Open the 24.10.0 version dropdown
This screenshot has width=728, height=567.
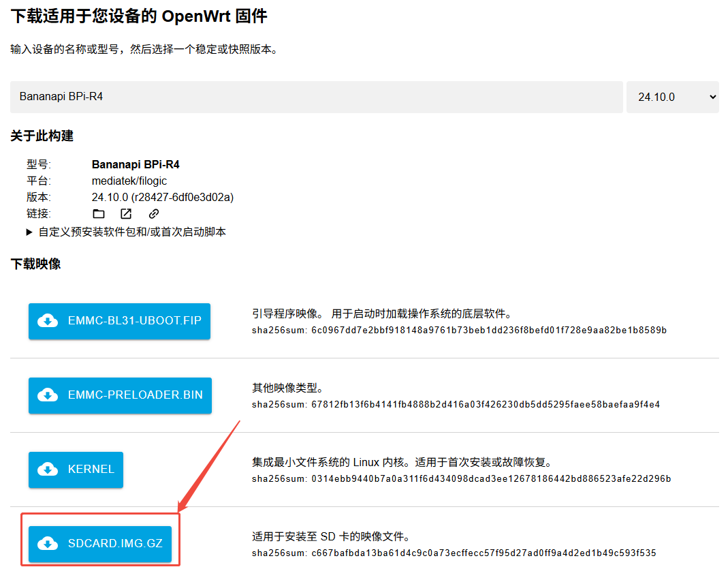(672, 97)
